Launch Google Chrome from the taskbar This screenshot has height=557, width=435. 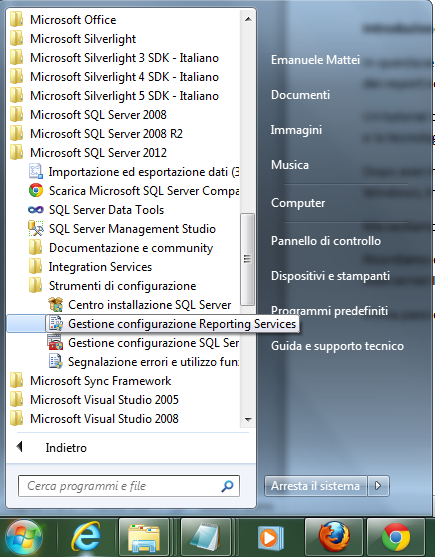[396, 538]
